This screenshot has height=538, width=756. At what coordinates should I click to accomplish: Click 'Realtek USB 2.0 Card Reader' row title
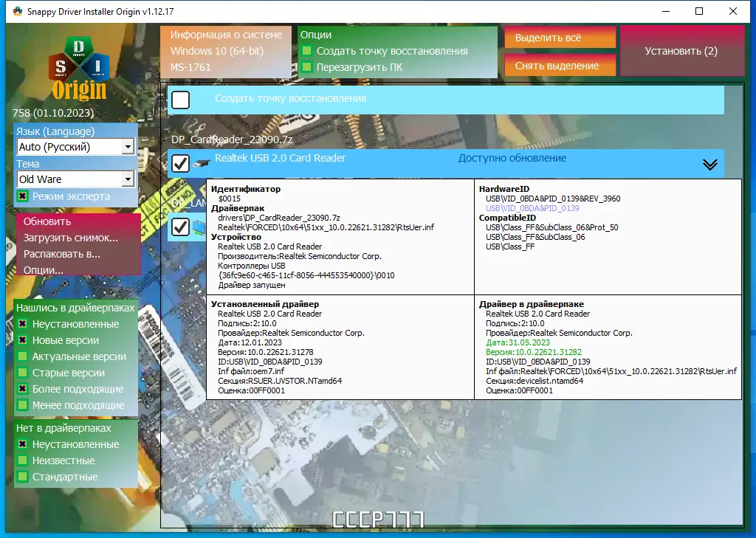280,158
